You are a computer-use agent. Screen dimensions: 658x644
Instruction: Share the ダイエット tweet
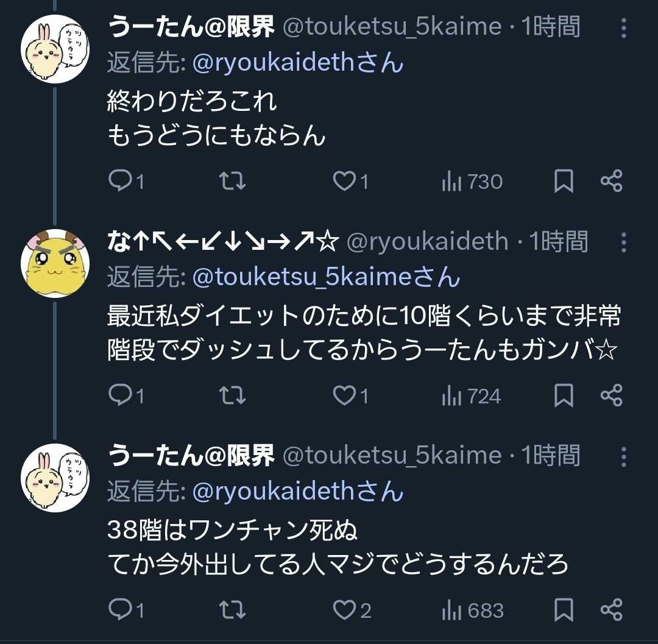coord(611,396)
